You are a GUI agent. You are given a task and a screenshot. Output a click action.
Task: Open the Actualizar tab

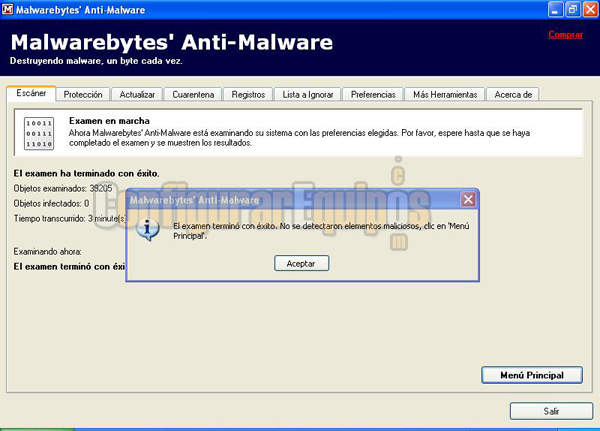click(137, 95)
